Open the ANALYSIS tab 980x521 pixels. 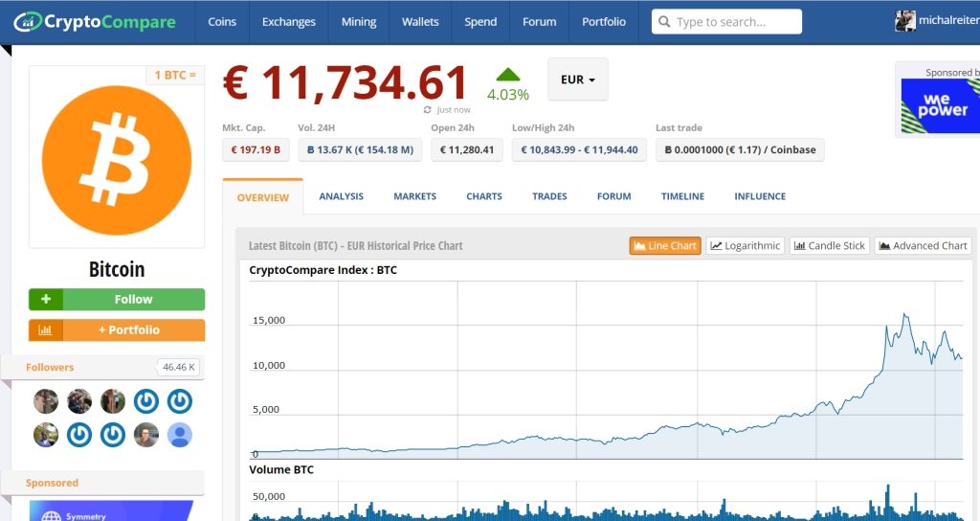point(341,196)
